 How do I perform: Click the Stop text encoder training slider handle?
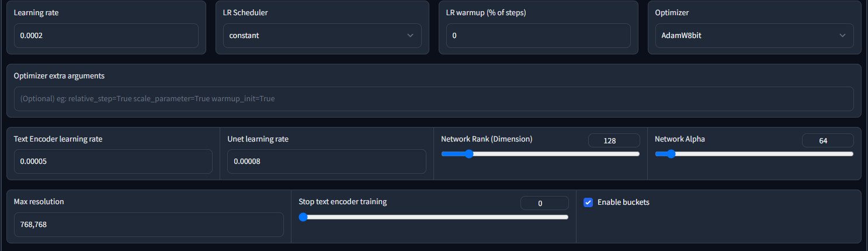303,217
